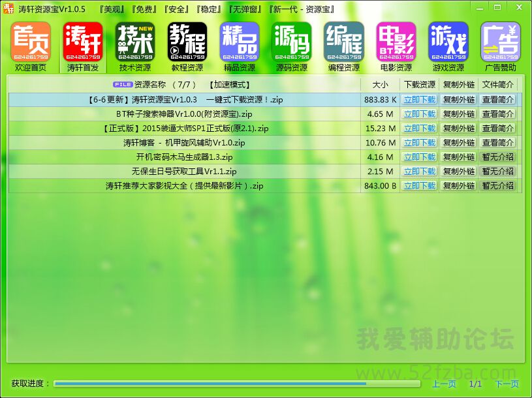Click 立即下载 for 涛轩推荐大家影视大全
The image size is (532, 398).
[x=419, y=186]
